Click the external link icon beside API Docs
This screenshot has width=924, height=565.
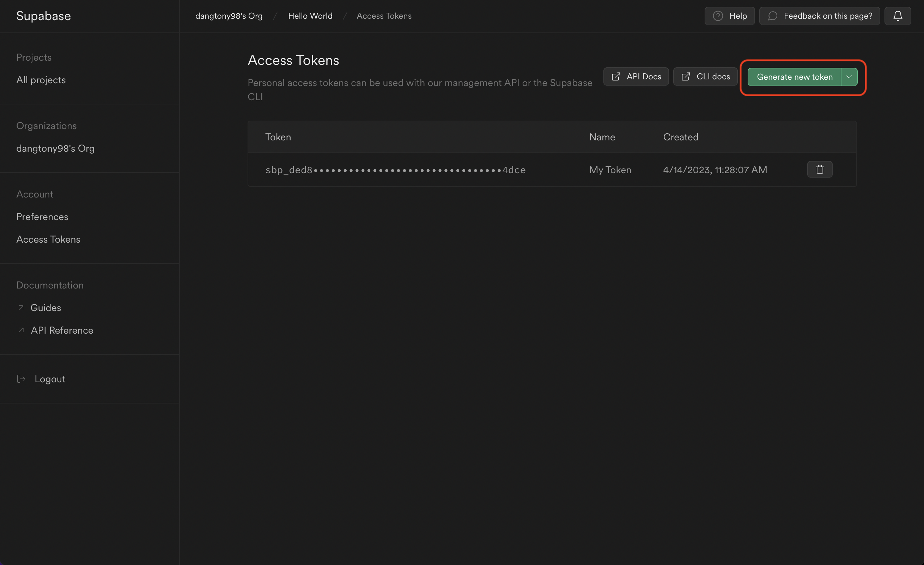click(x=616, y=76)
